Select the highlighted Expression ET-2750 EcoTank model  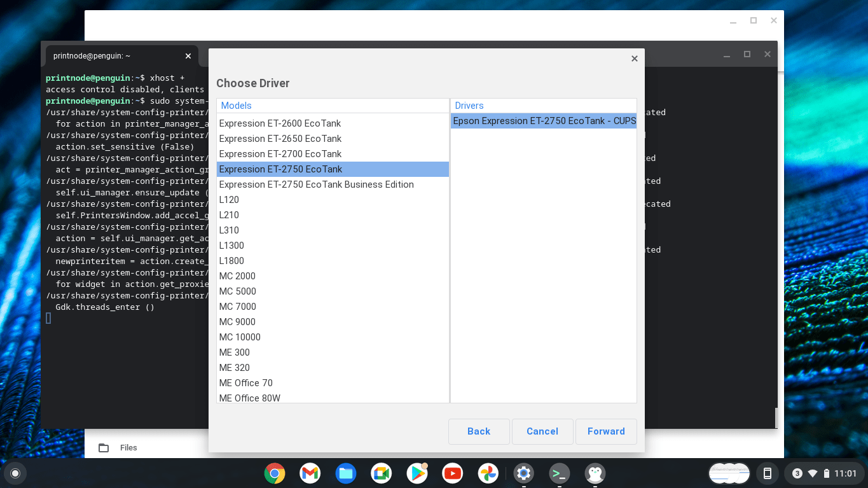pos(333,169)
